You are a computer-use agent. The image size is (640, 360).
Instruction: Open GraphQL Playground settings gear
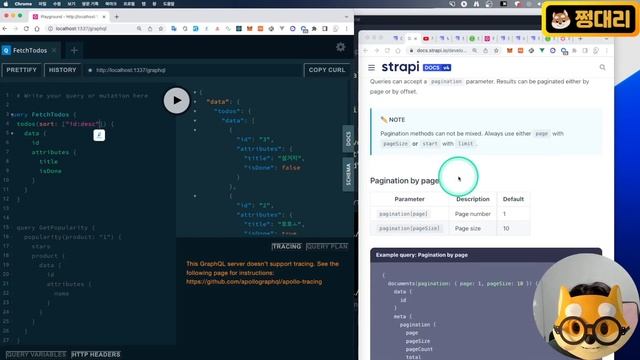pos(340,47)
